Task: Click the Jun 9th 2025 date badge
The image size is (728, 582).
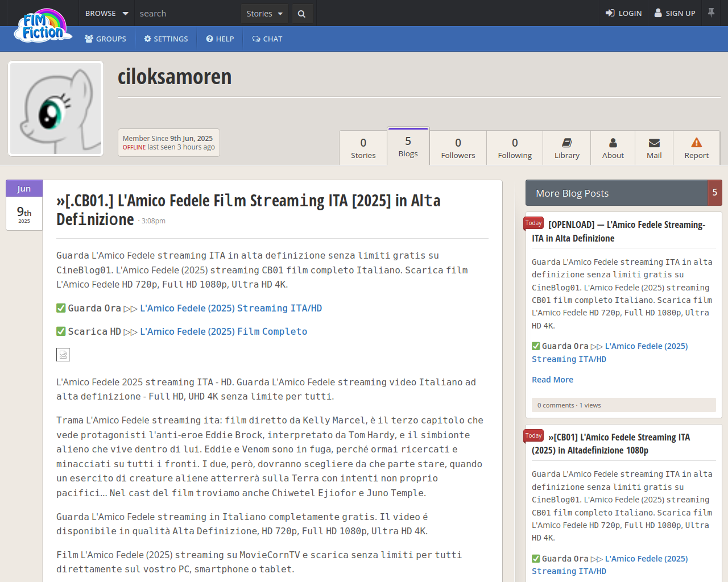Action: pyautogui.click(x=24, y=205)
